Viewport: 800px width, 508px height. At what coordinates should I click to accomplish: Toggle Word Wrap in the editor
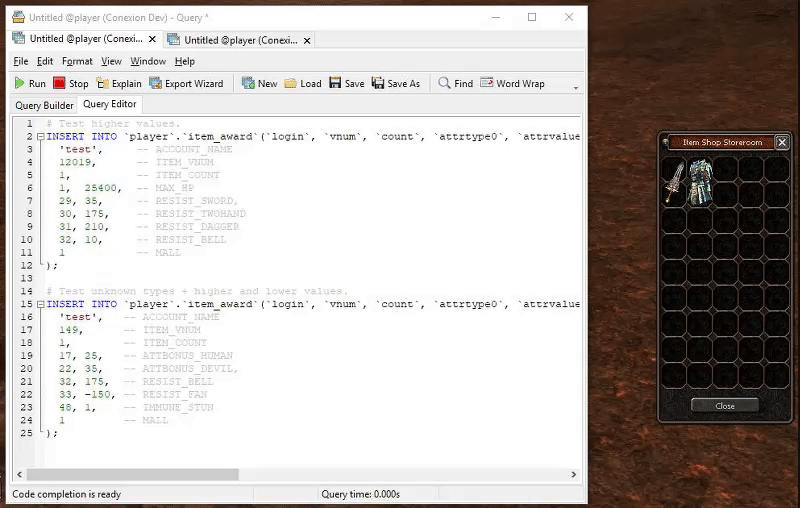512,83
